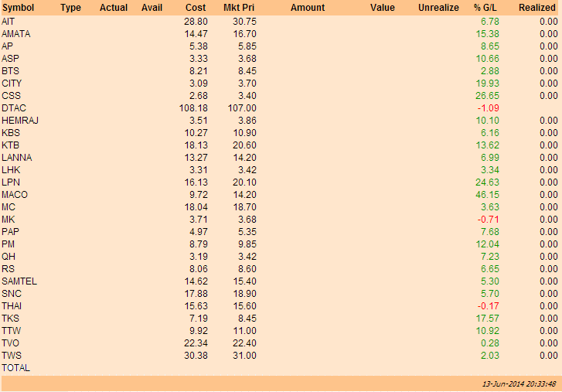The width and height of the screenshot is (562, 392).
Task: Select the CITY symbol
Action: point(12,84)
